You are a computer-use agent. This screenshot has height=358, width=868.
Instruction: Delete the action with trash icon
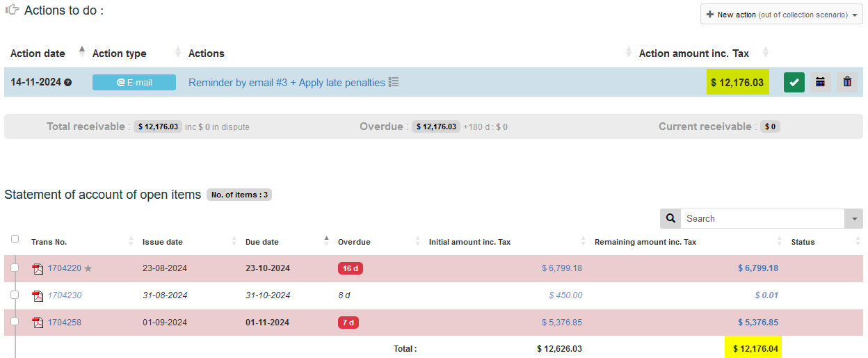(847, 82)
